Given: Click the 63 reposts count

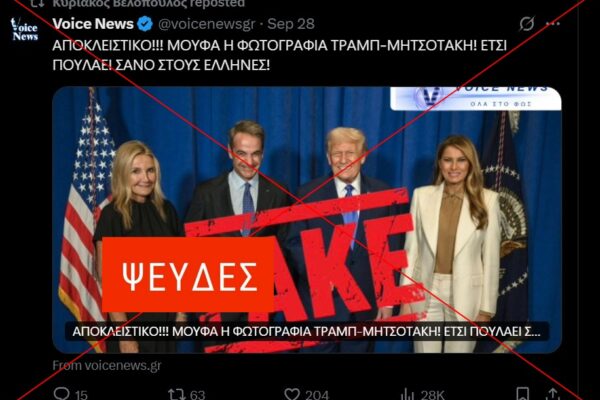Looking at the screenshot, I should click(x=197, y=395).
